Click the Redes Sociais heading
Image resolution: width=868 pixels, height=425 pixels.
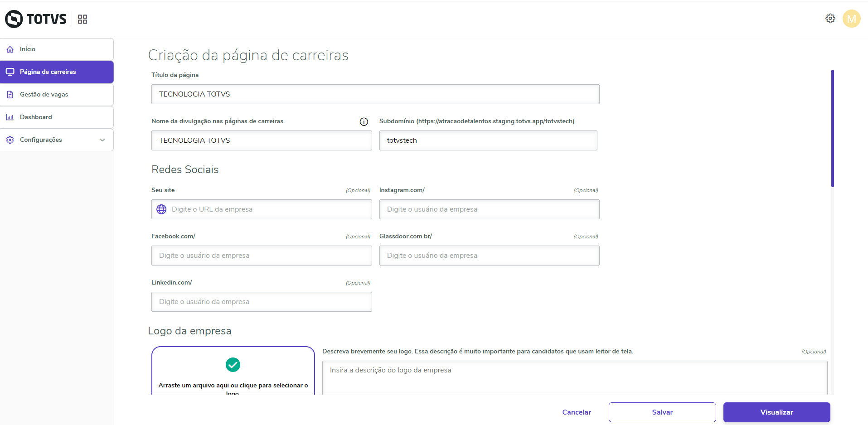coord(185,169)
